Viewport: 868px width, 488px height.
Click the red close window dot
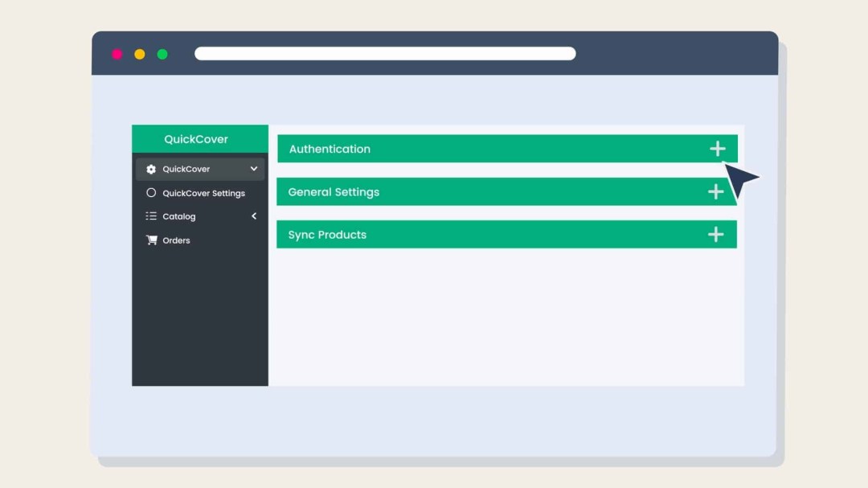coord(117,55)
